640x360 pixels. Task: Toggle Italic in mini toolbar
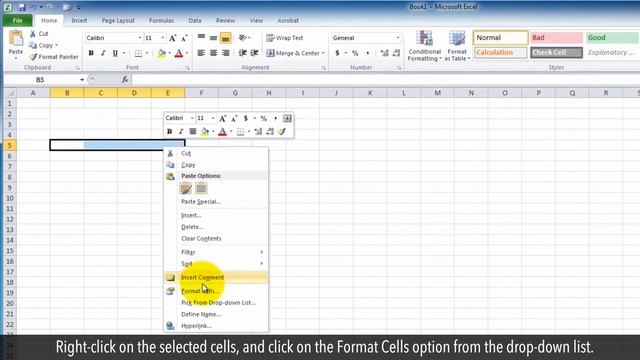pos(181,131)
